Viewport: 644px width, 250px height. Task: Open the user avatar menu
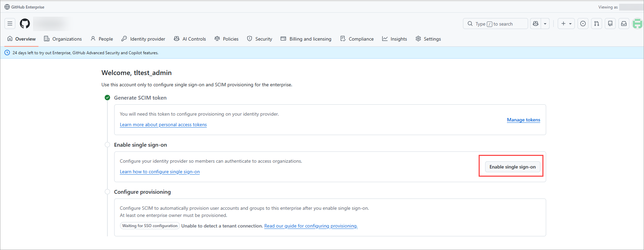pyautogui.click(x=638, y=24)
